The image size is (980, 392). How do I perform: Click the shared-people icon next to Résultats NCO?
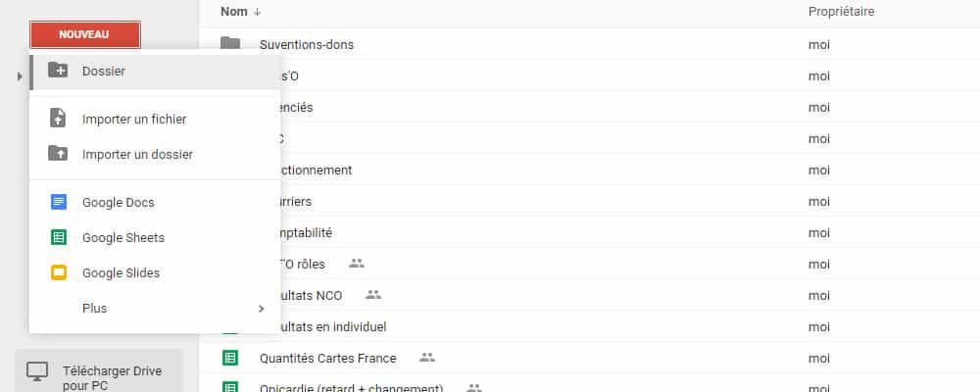point(373,294)
